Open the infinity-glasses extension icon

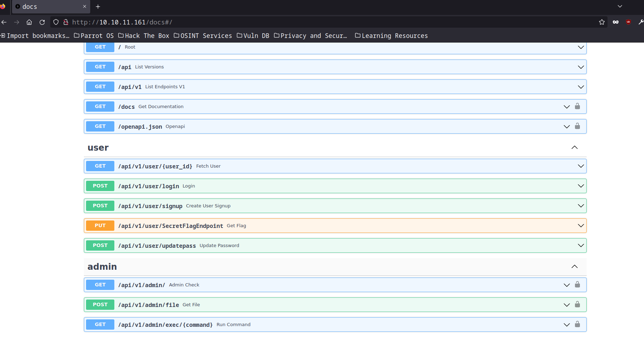(616, 22)
